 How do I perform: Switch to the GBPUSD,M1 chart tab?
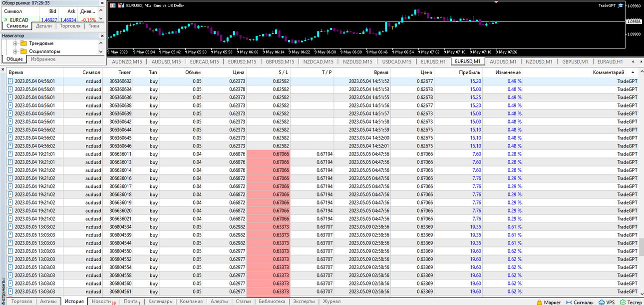pos(575,62)
